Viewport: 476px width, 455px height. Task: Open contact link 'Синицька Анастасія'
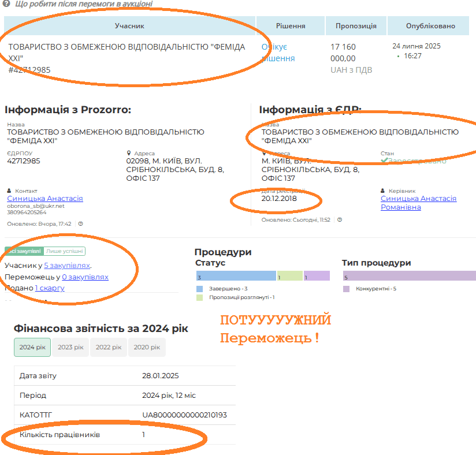[45, 199]
